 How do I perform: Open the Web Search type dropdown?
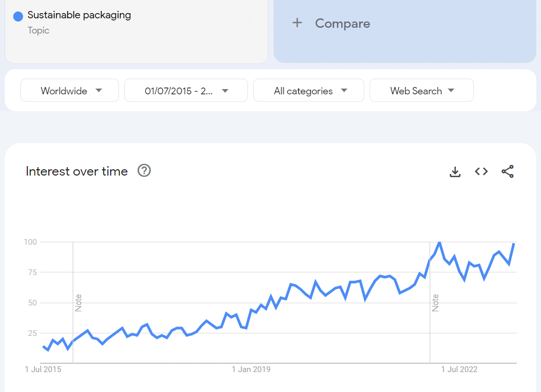pyautogui.click(x=421, y=91)
